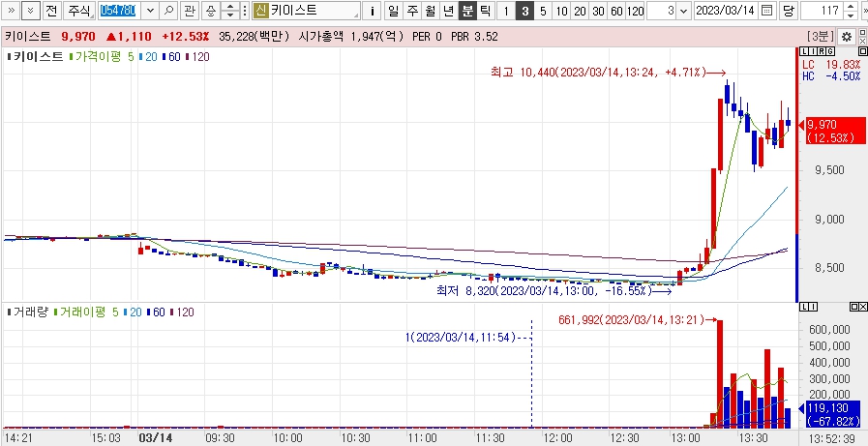The height and width of the screenshot is (446, 868).
Task: Maximize the volume pane with its square icon
Action: 854,307
